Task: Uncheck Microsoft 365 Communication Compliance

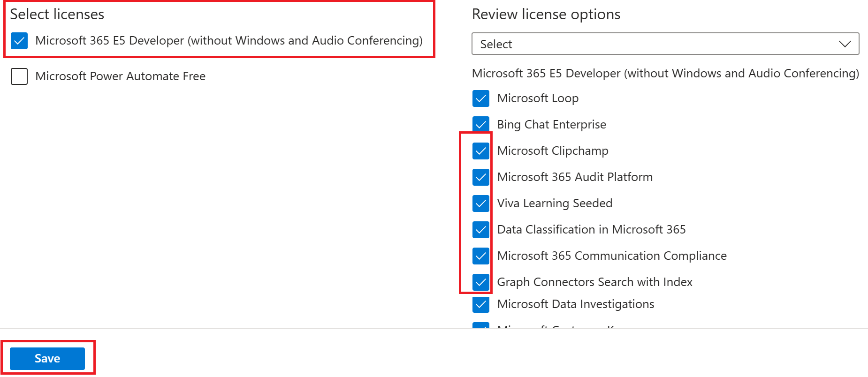Action: (481, 256)
